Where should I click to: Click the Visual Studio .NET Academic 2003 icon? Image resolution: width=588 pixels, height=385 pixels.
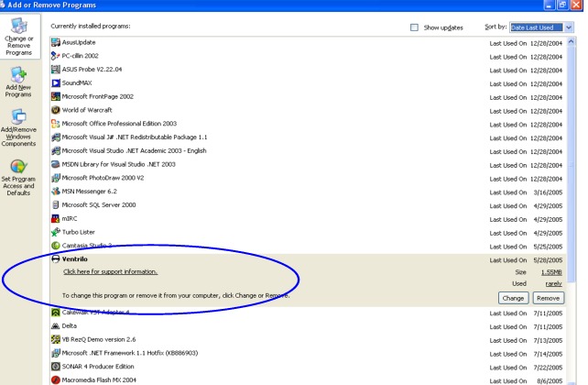click(x=56, y=150)
